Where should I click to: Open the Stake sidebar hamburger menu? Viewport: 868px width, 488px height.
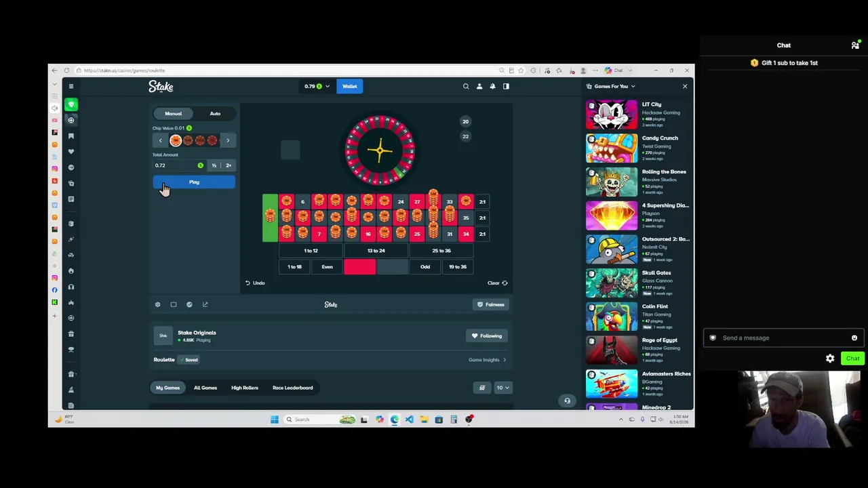pyautogui.click(x=71, y=86)
